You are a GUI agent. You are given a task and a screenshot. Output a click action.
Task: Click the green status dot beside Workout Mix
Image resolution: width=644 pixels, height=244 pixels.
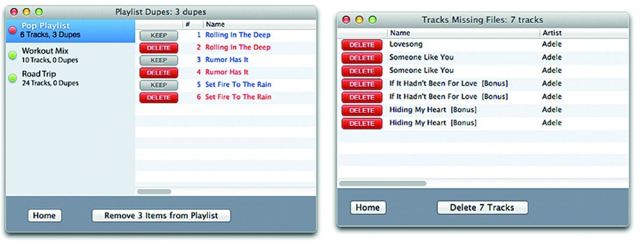[13, 55]
